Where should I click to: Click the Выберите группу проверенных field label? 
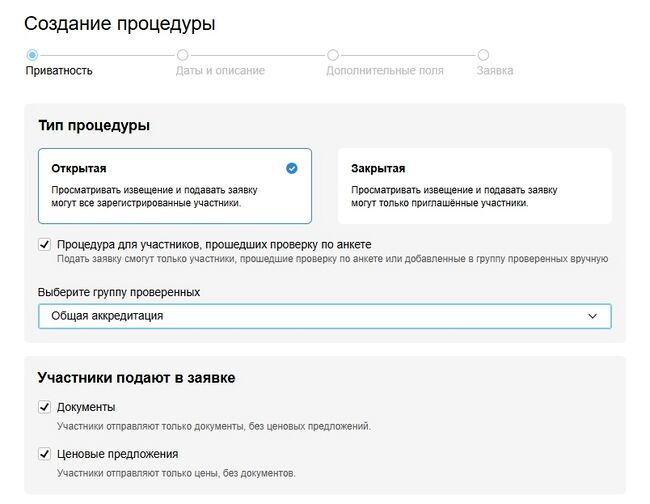pyautogui.click(x=119, y=292)
